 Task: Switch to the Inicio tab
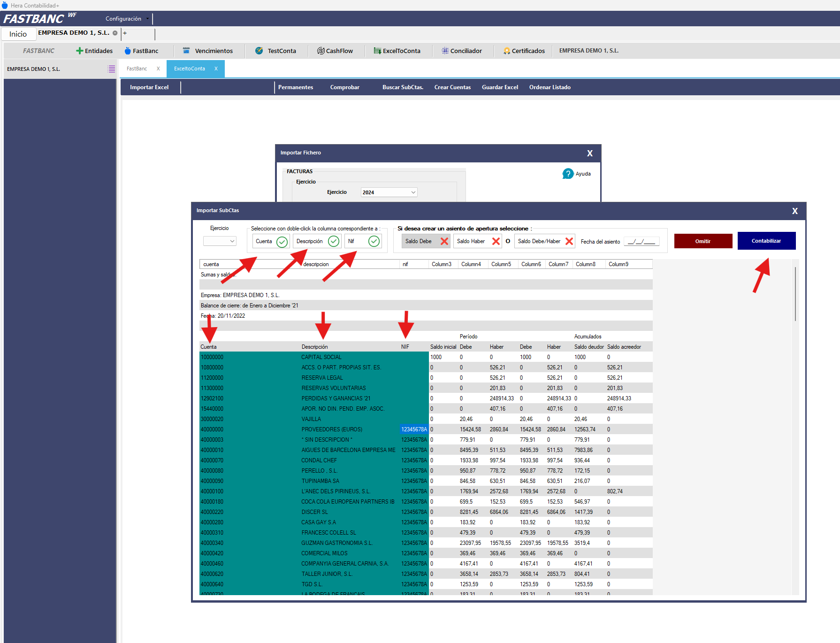pyautogui.click(x=18, y=34)
